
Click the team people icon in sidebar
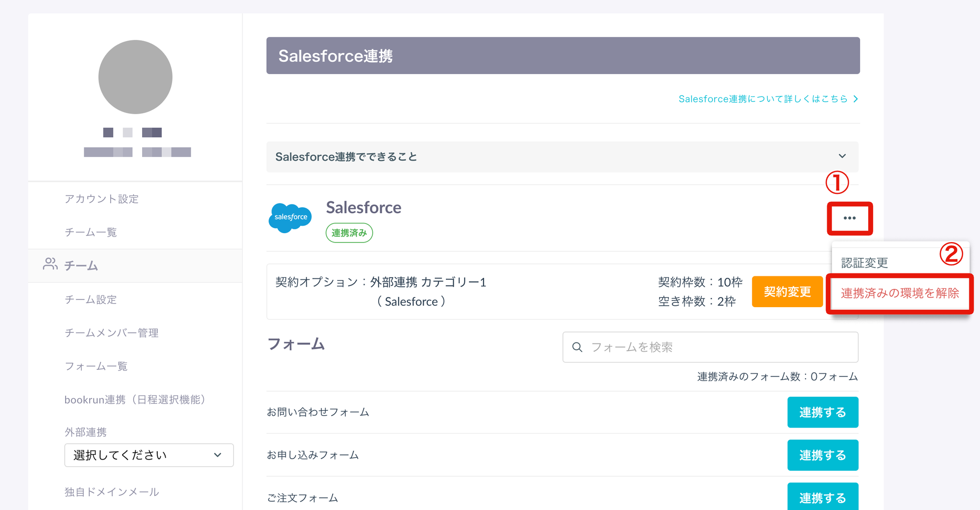(50, 264)
